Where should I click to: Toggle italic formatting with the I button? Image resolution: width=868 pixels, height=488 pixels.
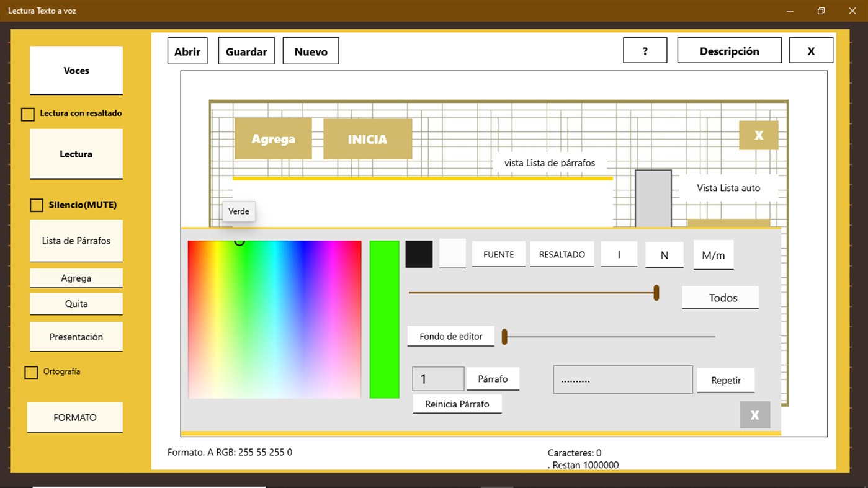click(619, 254)
